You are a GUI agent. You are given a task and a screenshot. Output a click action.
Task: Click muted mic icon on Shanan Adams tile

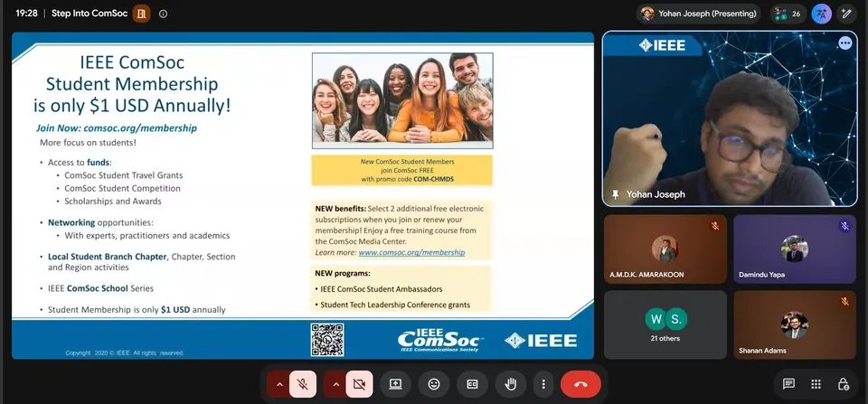pyautogui.click(x=844, y=302)
